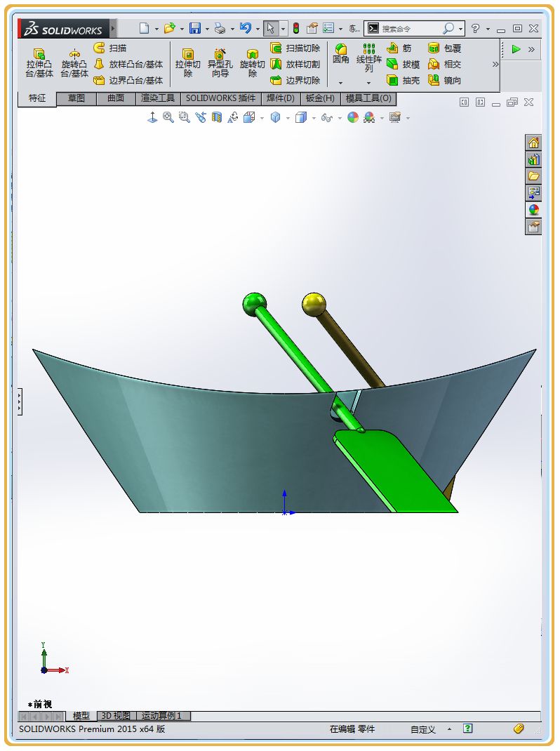560x751 pixels.
Task: Choose the 相交 intersect tool
Action: coord(444,64)
